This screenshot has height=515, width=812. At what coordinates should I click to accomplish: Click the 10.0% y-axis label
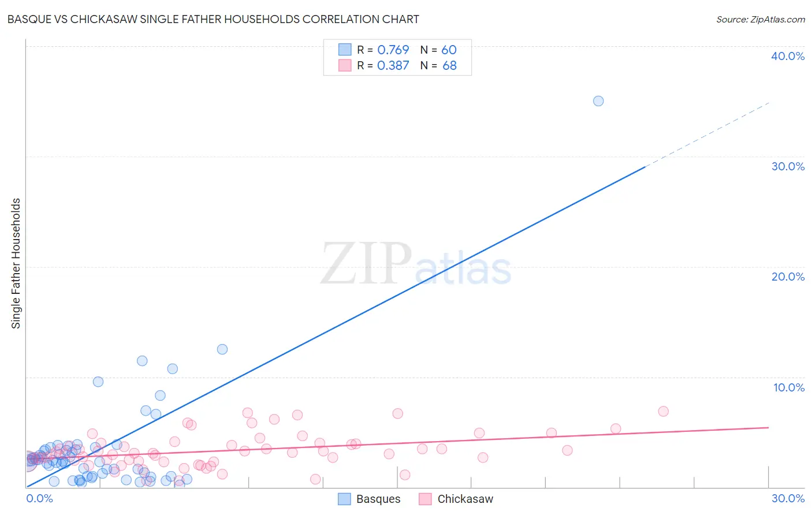tap(789, 387)
